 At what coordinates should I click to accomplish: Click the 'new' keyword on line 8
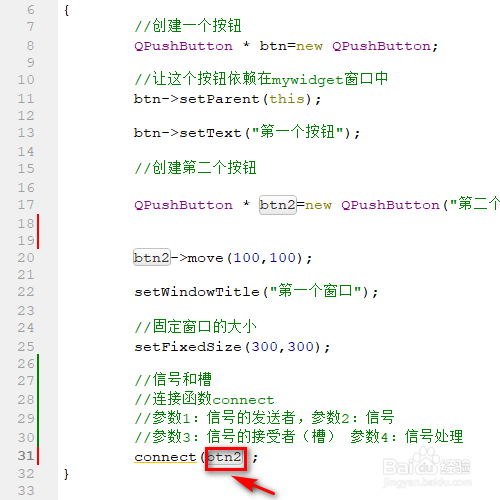click(x=309, y=46)
